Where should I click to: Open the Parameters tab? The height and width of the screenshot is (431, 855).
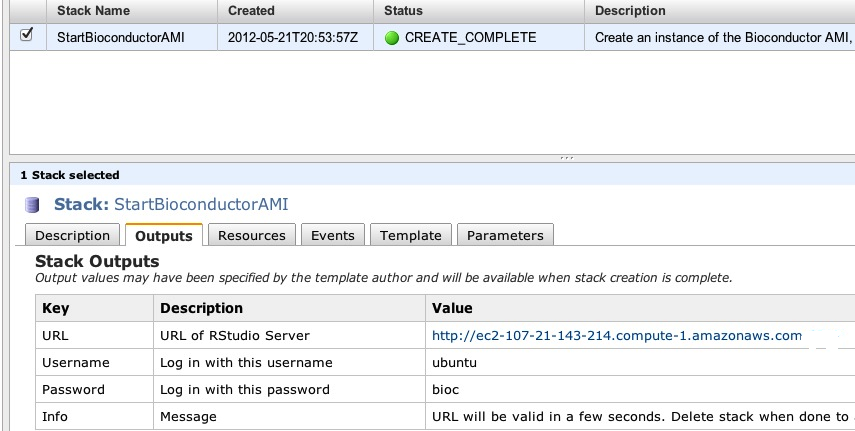(x=505, y=235)
